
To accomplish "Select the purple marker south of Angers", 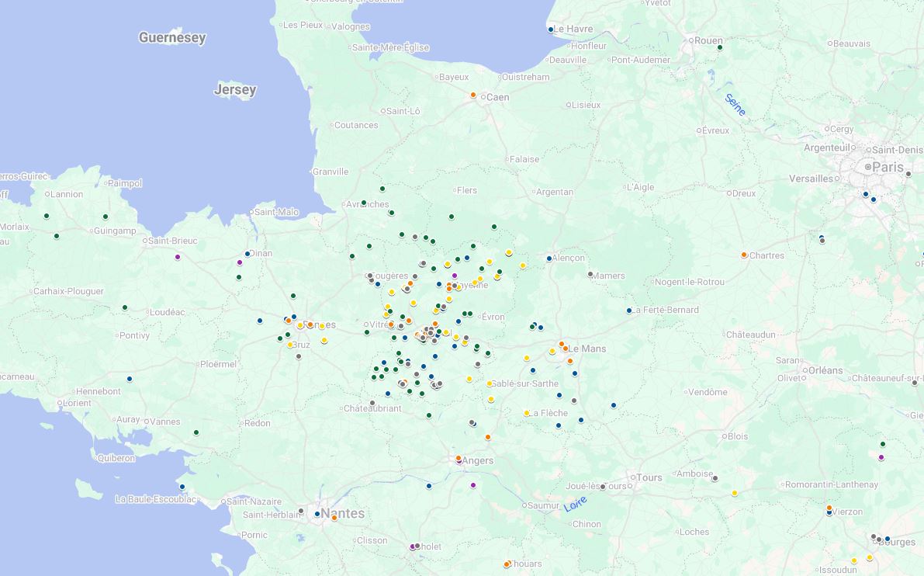I will click(x=473, y=485).
